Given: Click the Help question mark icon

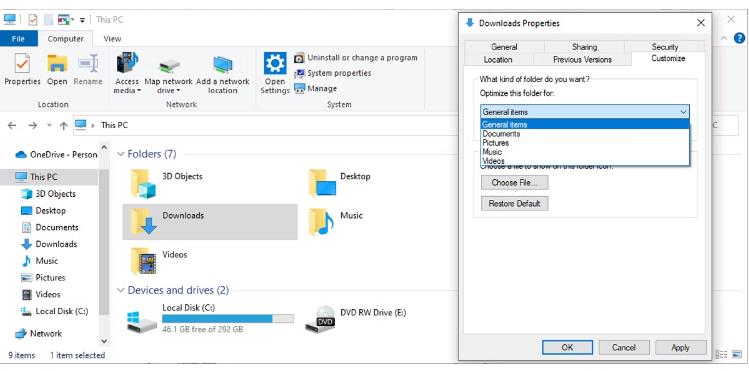Looking at the screenshot, I should point(739,38).
